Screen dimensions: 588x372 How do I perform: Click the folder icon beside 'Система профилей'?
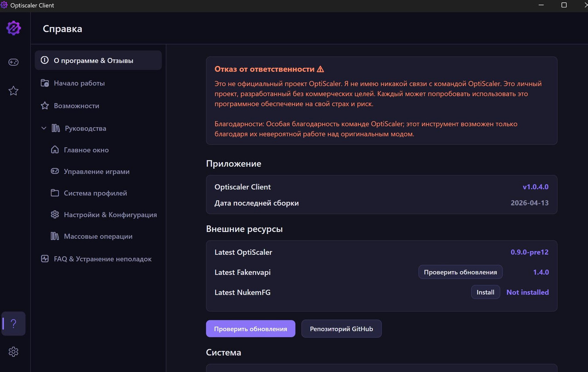[55, 193]
